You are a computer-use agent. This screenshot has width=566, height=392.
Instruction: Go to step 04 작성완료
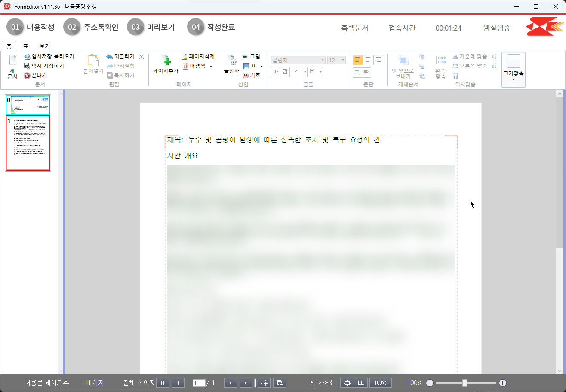pyautogui.click(x=211, y=27)
